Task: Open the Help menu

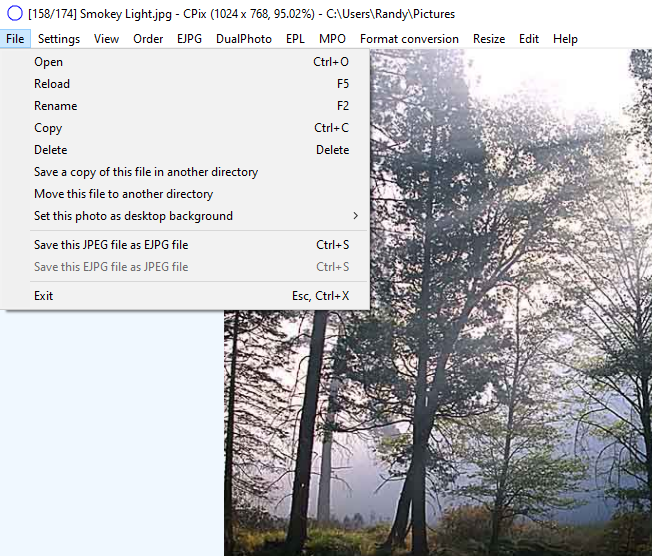Action: coord(565,39)
